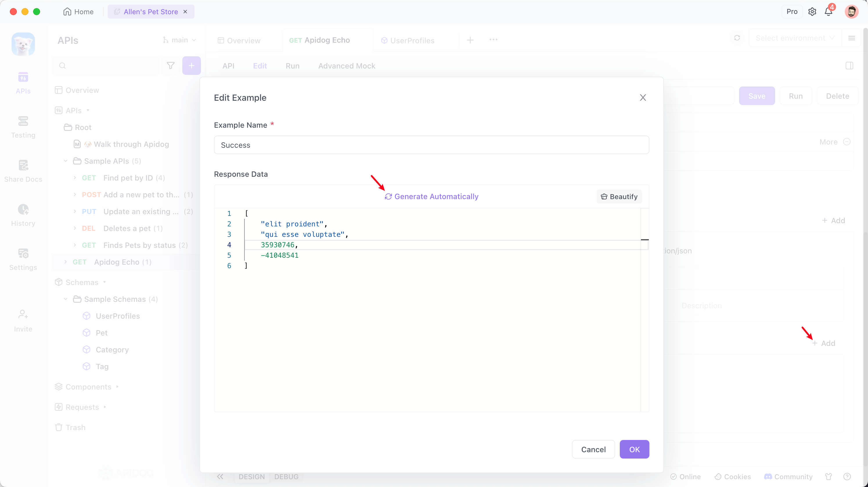
Task: Expand the Requests section
Action: click(x=105, y=407)
